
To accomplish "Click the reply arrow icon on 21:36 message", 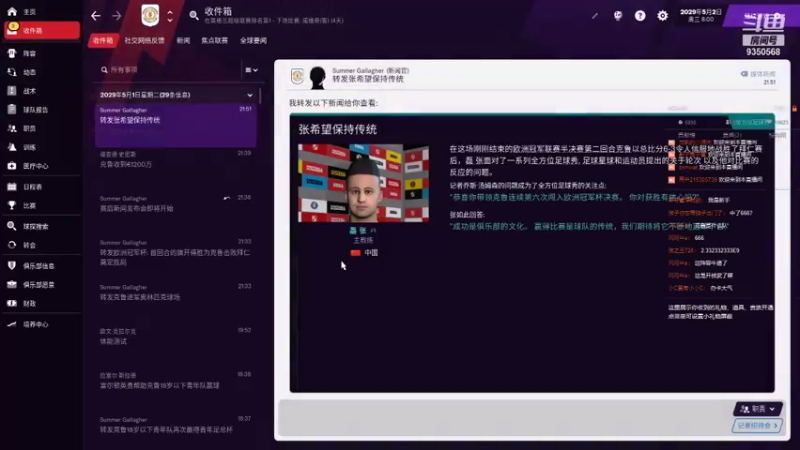I will click(x=227, y=198).
